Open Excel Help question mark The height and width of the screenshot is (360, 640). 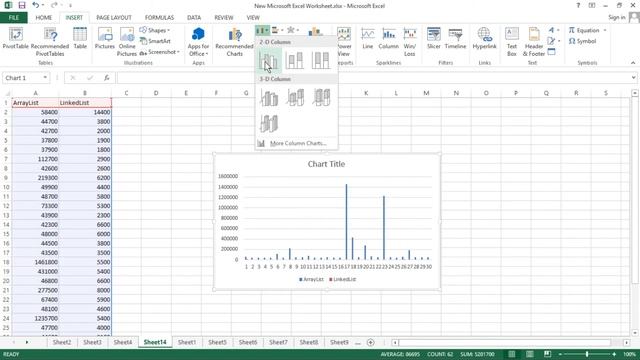pos(578,5)
